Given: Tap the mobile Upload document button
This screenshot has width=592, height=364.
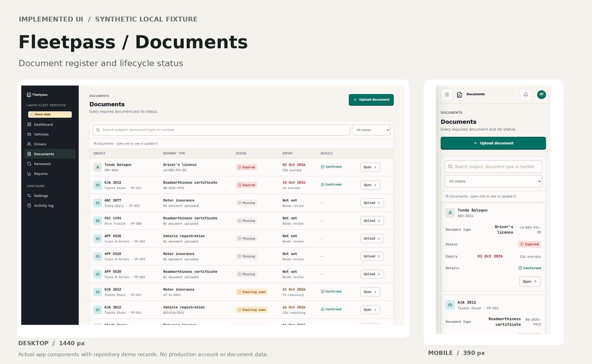Looking at the screenshot, I should [x=493, y=143].
